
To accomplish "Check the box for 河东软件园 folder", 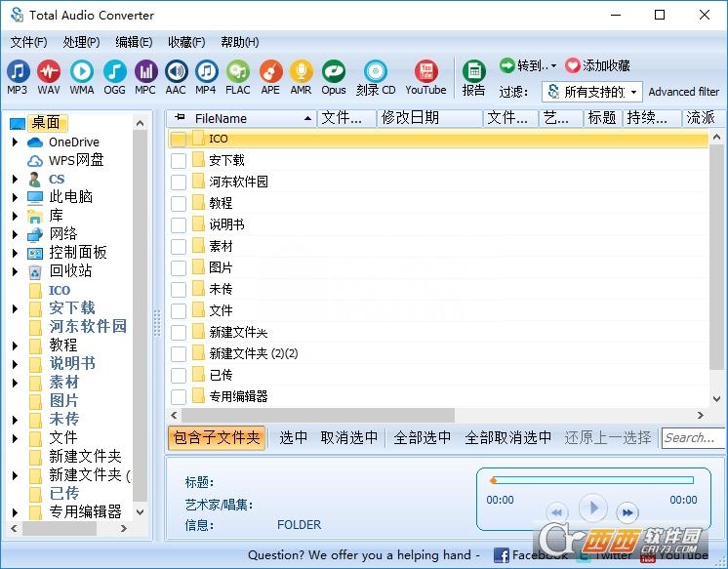I will [x=179, y=183].
